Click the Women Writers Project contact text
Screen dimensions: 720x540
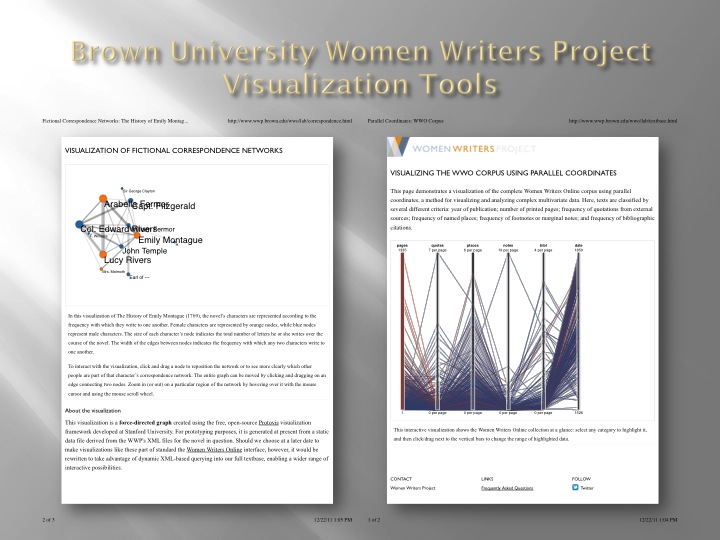(x=413, y=488)
